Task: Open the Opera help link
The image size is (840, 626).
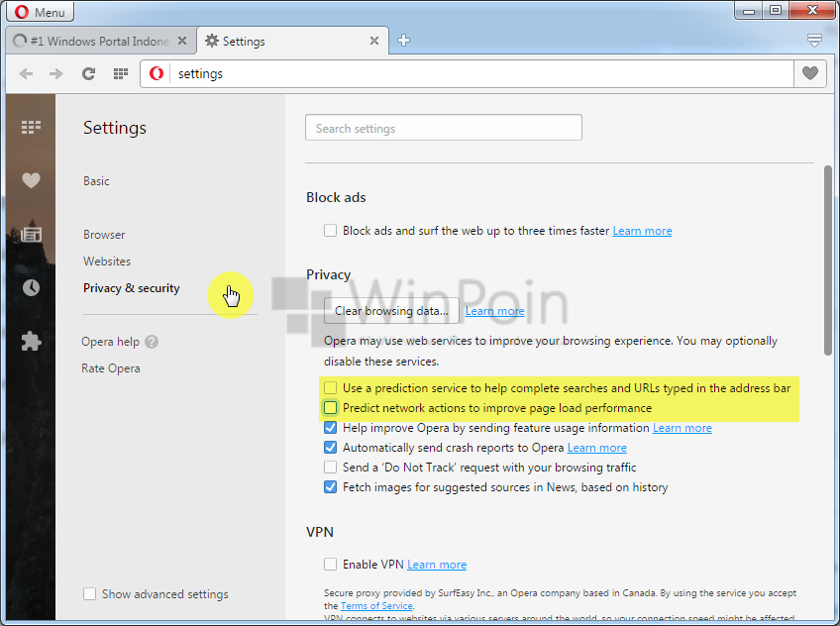Action: [x=110, y=342]
